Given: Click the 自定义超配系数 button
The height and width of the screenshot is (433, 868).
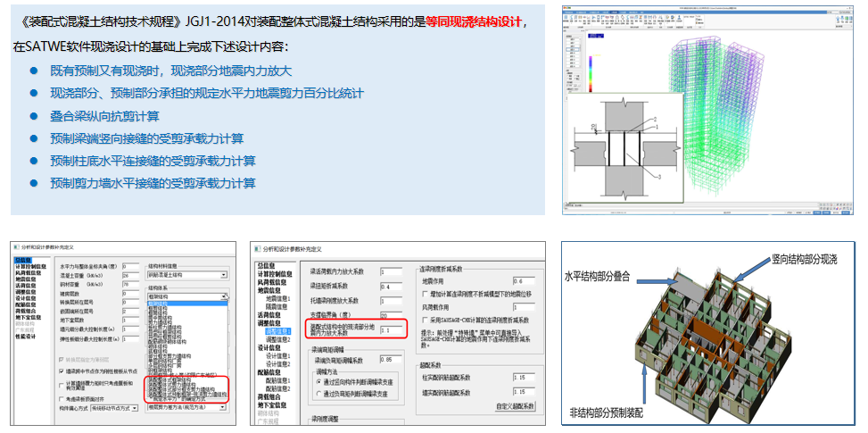Looking at the screenshot, I should point(517,406).
